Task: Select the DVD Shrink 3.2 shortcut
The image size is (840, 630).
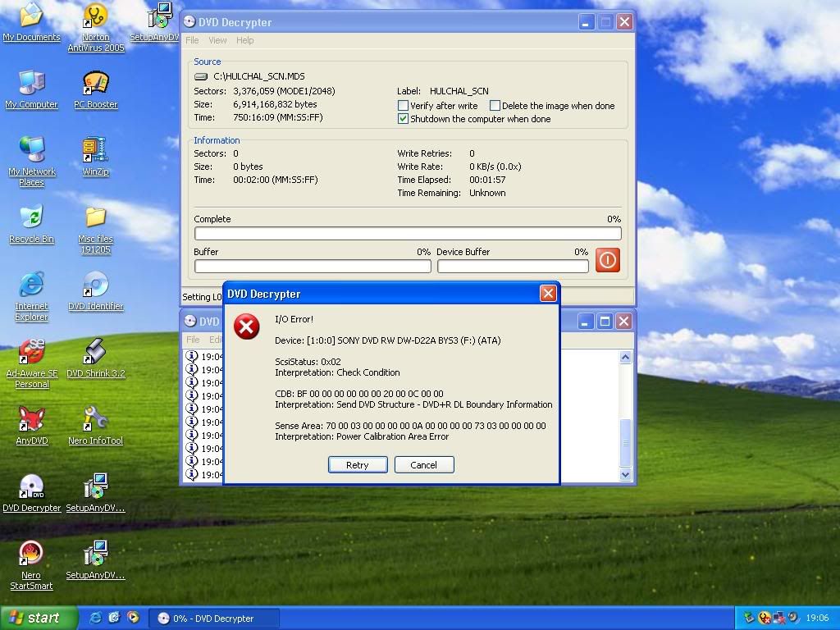Action: (96, 358)
